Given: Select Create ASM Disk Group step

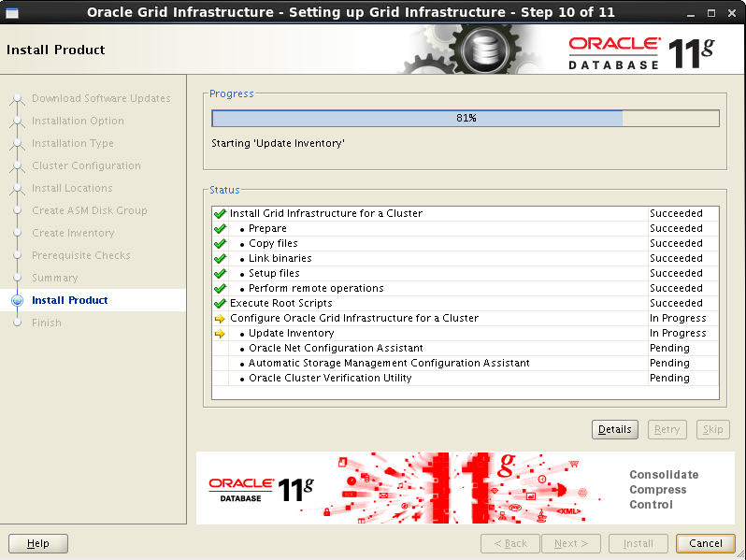Looking at the screenshot, I should tap(90, 210).
